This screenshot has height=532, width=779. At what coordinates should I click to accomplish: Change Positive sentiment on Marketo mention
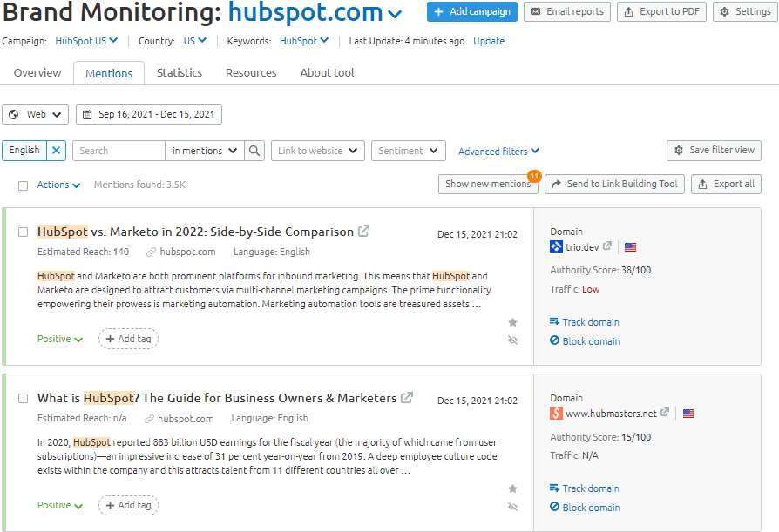pos(60,339)
